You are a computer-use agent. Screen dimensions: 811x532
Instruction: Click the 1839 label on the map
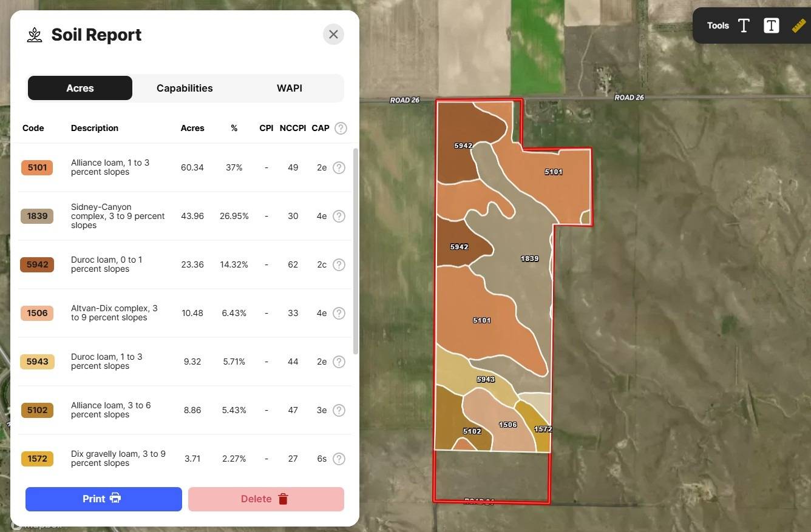[529, 258]
